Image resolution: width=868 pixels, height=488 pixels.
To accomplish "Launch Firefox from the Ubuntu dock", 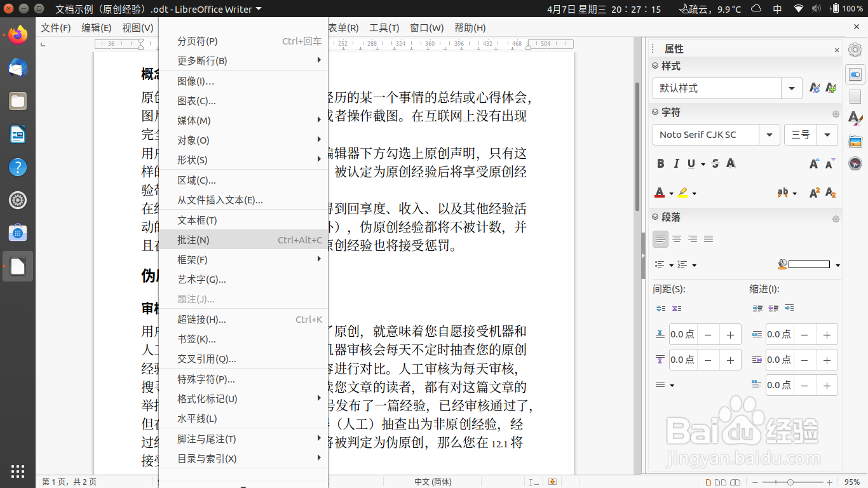I will tap(17, 34).
